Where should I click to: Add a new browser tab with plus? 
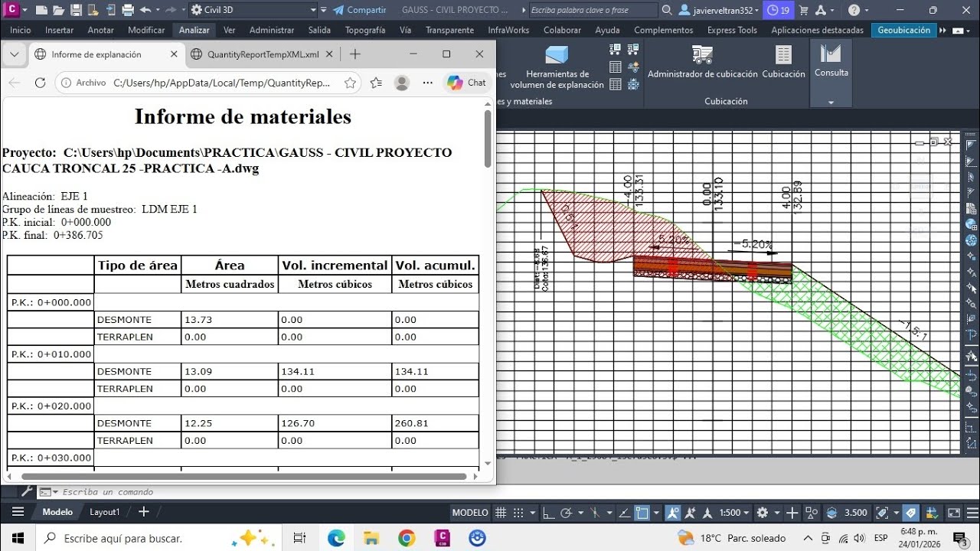pyautogui.click(x=355, y=54)
